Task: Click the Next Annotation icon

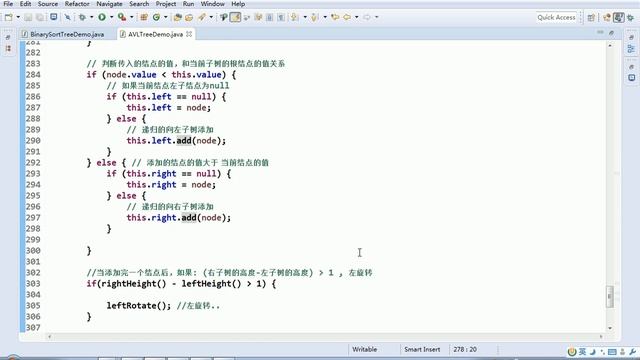Action: (x=295, y=17)
